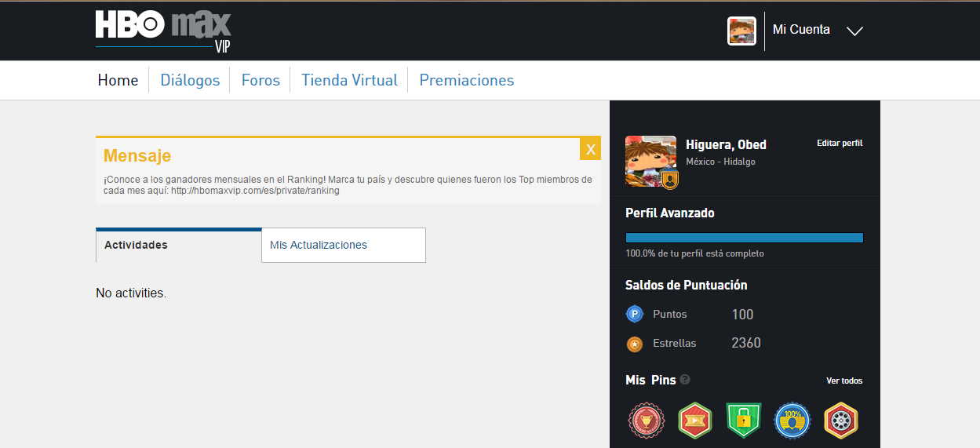The height and width of the screenshot is (448, 980).
Task: Click the 'México - Hidalgo' location text
Action: point(720,162)
